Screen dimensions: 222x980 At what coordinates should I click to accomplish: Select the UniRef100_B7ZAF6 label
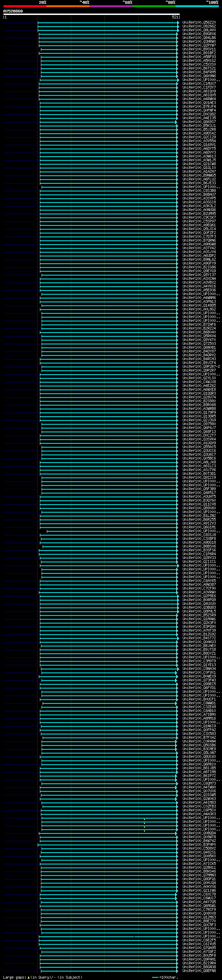[199, 324]
